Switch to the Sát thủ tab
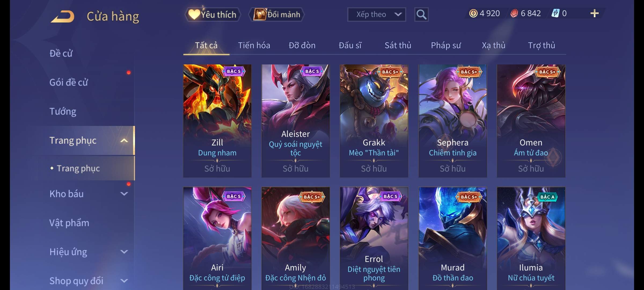The image size is (644, 290). click(398, 45)
